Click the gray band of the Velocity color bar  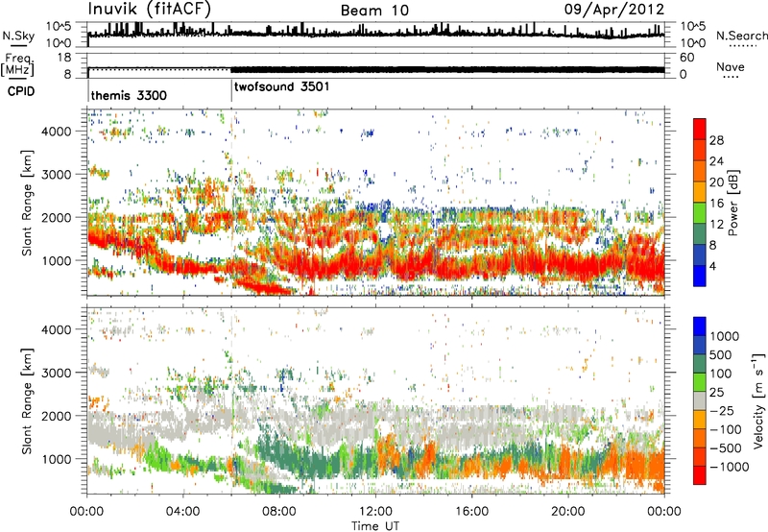700,400
